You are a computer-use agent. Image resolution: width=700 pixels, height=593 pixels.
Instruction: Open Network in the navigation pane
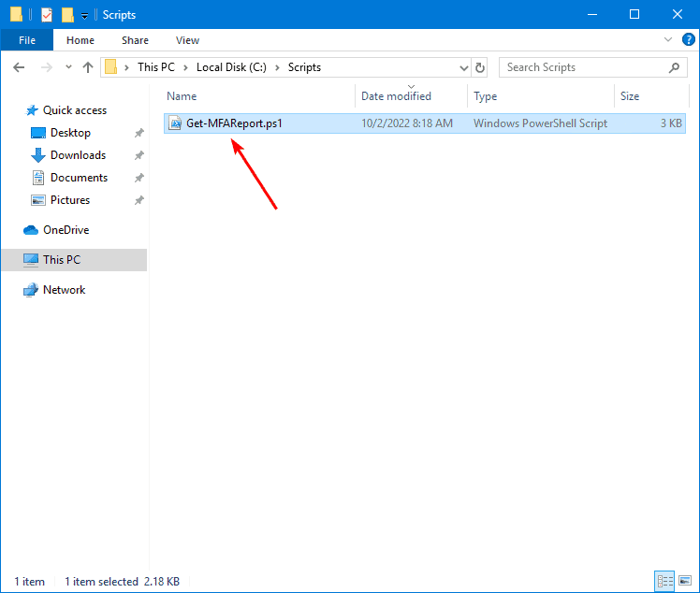(x=64, y=290)
